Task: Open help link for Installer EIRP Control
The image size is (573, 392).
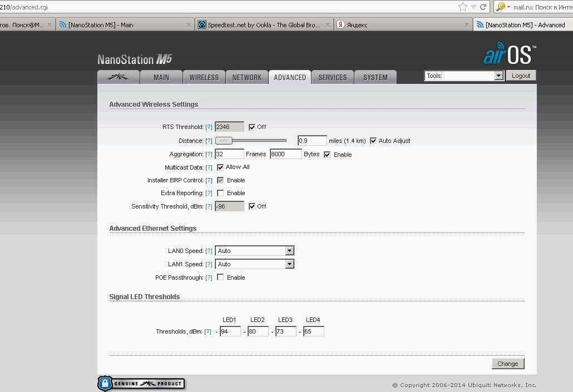Action: click(209, 180)
